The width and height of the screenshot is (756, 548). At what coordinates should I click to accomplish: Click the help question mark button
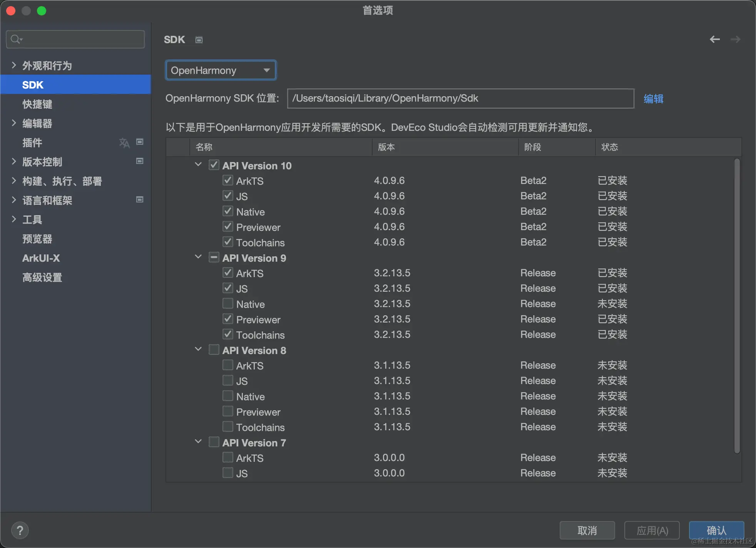pyautogui.click(x=20, y=530)
